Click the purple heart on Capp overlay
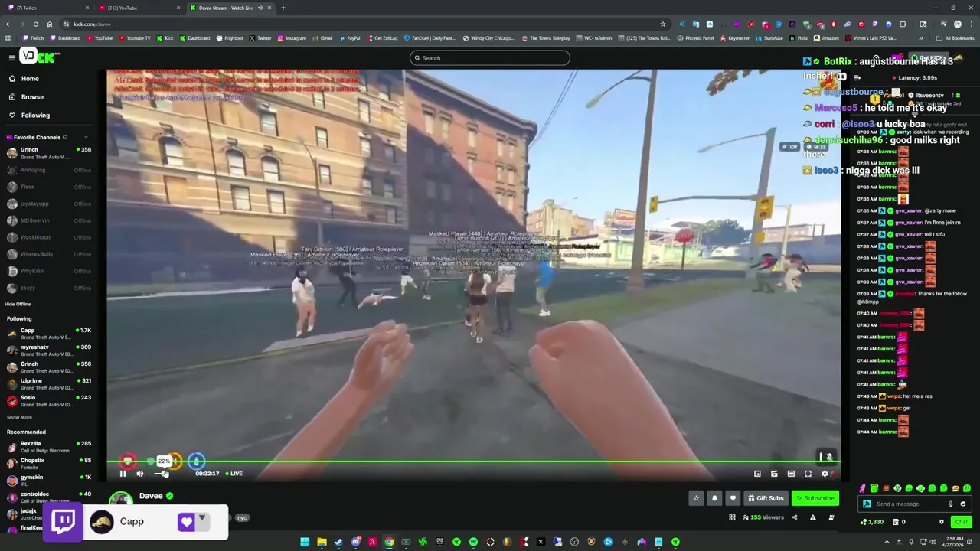The image size is (980, 551). [186, 522]
